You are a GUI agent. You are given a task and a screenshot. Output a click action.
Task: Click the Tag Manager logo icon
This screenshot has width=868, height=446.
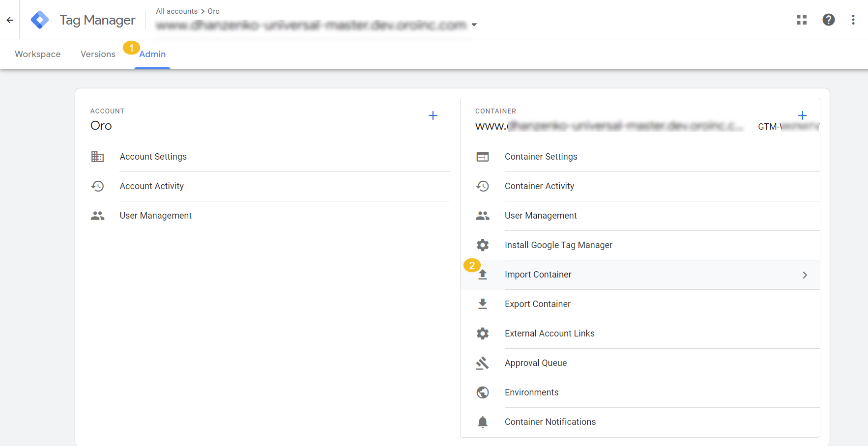click(x=40, y=20)
